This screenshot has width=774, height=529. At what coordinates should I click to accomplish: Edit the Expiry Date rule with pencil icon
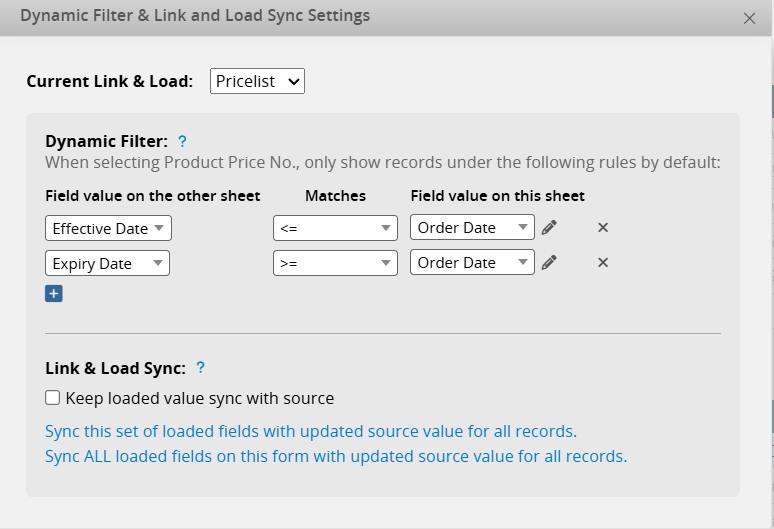pyautogui.click(x=549, y=263)
